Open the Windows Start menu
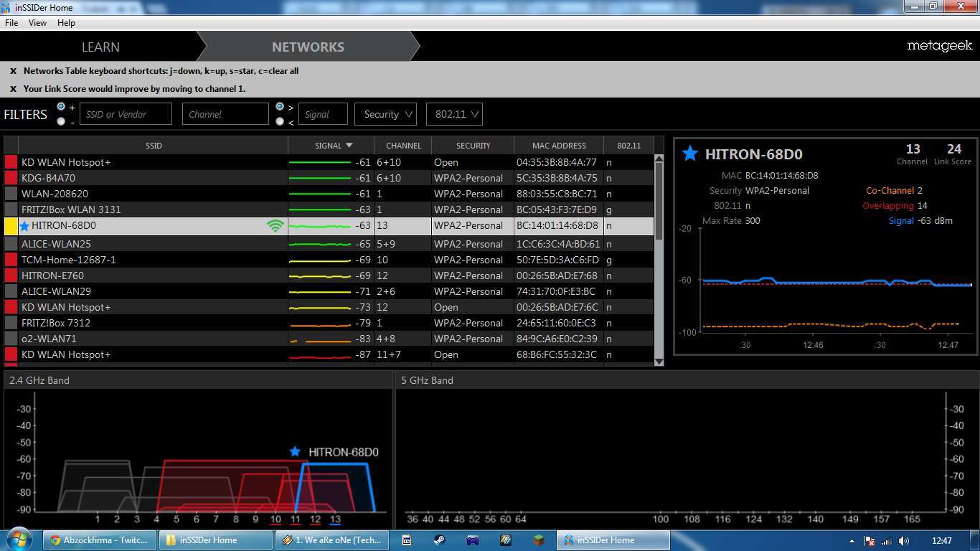 (x=19, y=540)
